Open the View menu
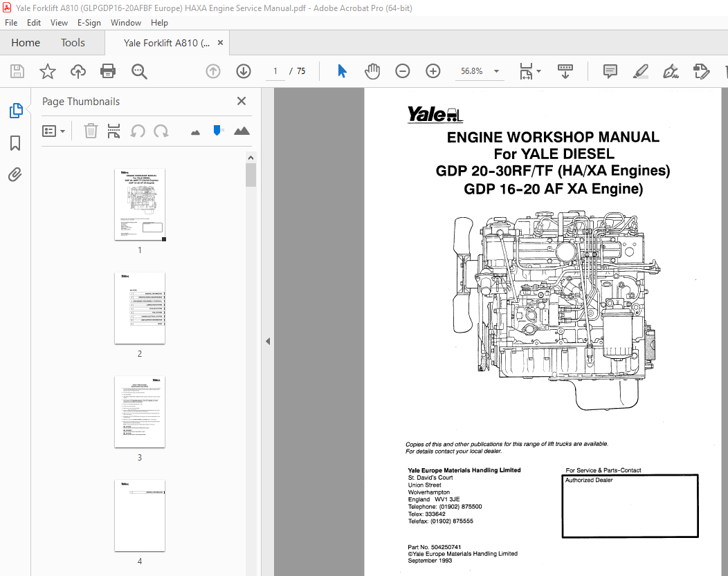 tap(59, 23)
